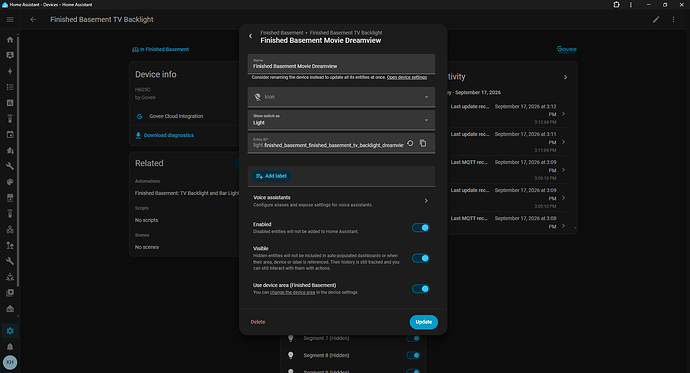The height and width of the screenshot is (373, 690).
Task: Reset the entity ID to default
Action: point(410,143)
